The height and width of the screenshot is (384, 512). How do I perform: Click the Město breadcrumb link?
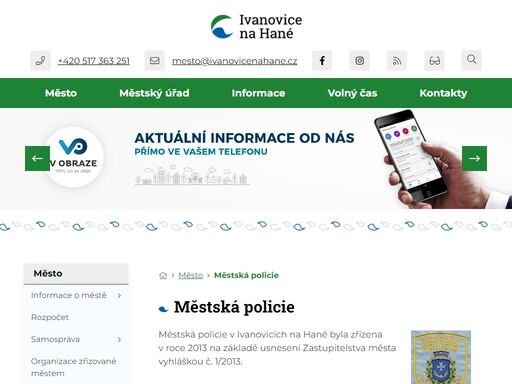pyautogui.click(x=191, y=275)
